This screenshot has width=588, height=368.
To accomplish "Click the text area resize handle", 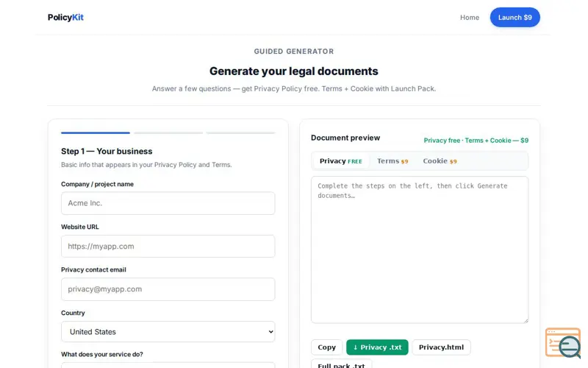I will 526,320.
